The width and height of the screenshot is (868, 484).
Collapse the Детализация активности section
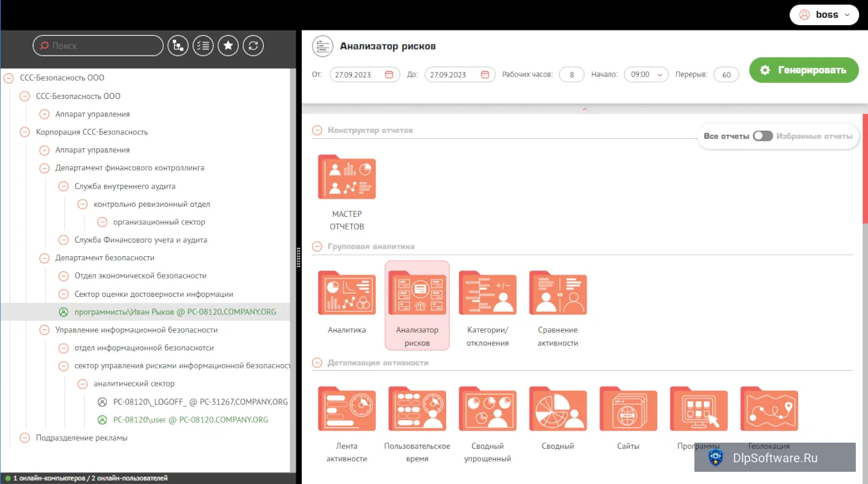[x=317, y=363]
